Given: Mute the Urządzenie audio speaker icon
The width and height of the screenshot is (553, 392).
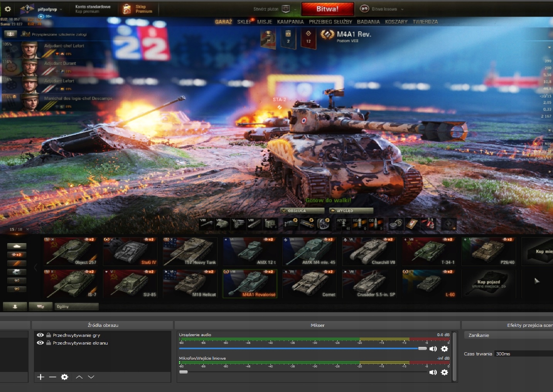Looking at the screenshot, I should coord(433,349).
